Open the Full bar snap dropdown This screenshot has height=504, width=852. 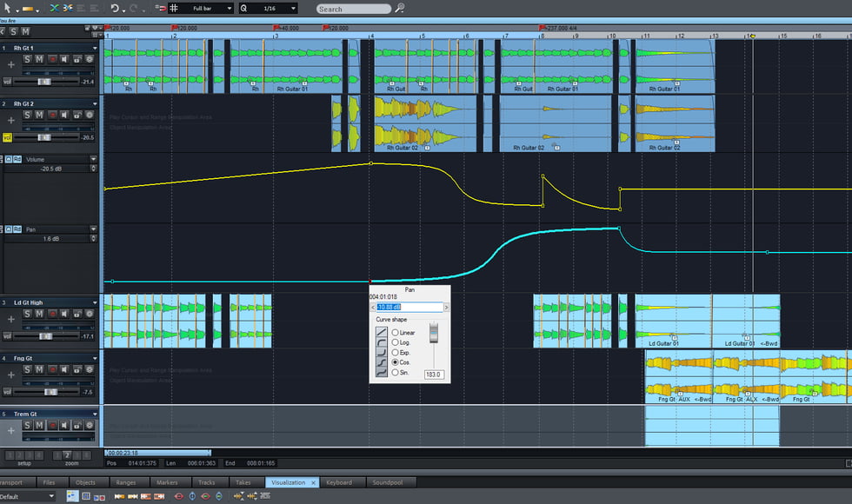(230, 8)
